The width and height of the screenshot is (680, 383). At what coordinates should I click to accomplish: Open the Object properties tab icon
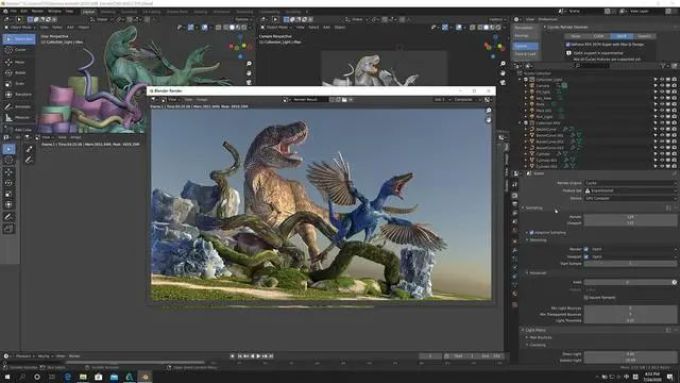(x=515, y=241)
